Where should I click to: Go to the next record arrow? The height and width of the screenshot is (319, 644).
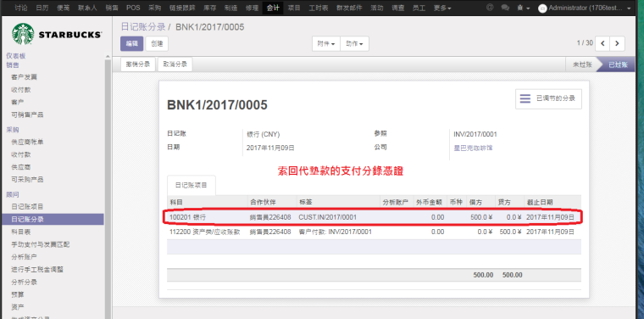pos(617,43)
